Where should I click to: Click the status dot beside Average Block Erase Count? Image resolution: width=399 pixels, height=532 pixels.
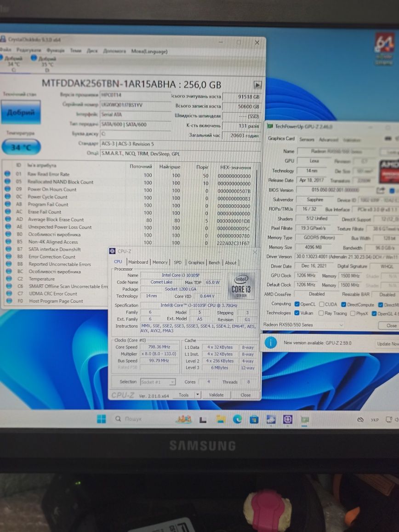(8, 219)
